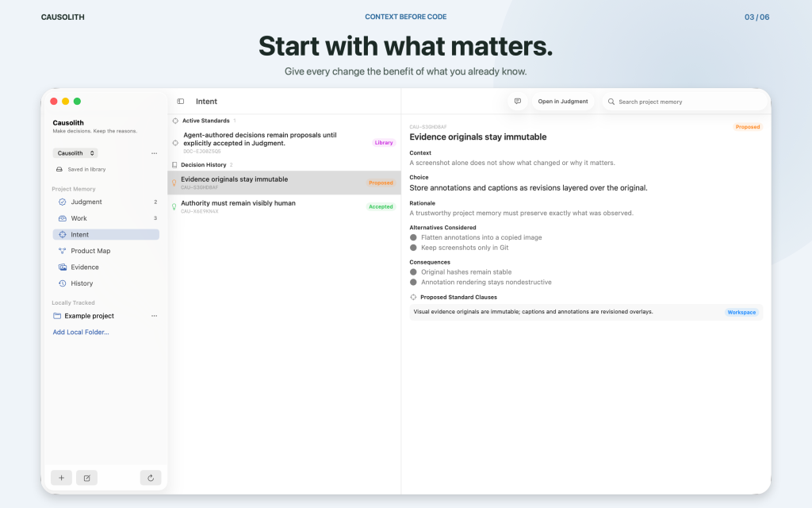
Task: Click the Judgment checkmark seal icon
Action: pos(62,202)
